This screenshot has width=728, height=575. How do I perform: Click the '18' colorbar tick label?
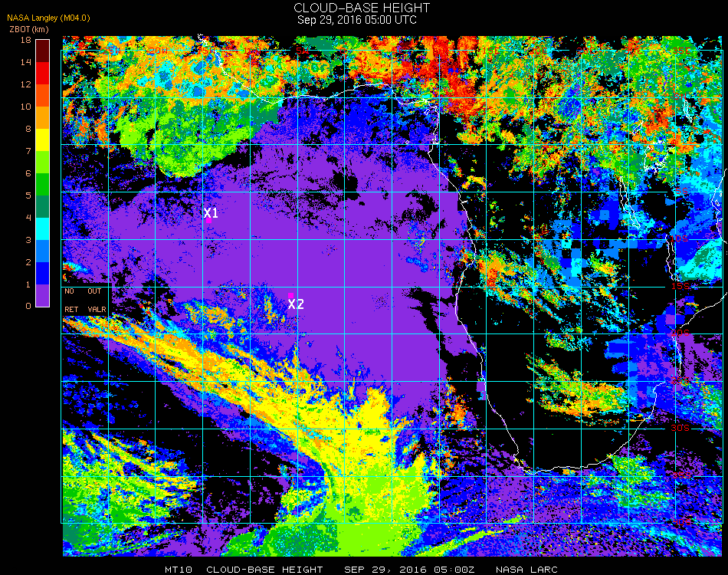click(26, 40)
